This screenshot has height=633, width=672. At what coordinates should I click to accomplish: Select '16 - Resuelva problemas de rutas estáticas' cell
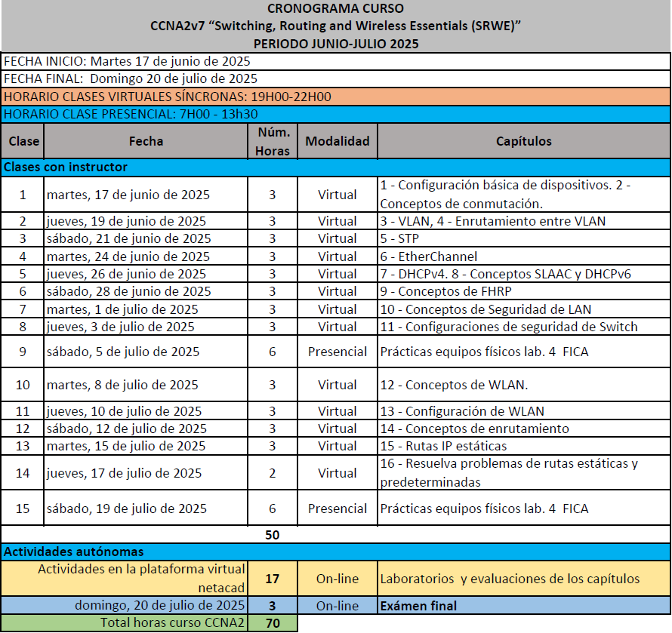click(x=524, y=473)
